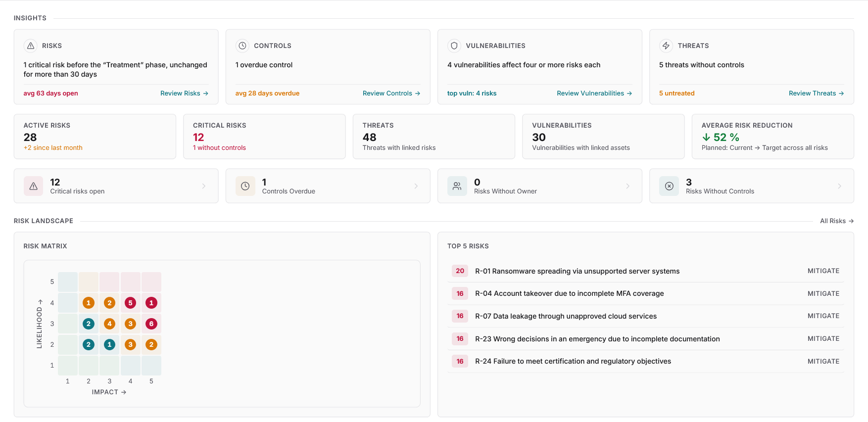868x422 pixels.
Task: Open R-01 Ransomware spreading risk row
Action: 646,271
